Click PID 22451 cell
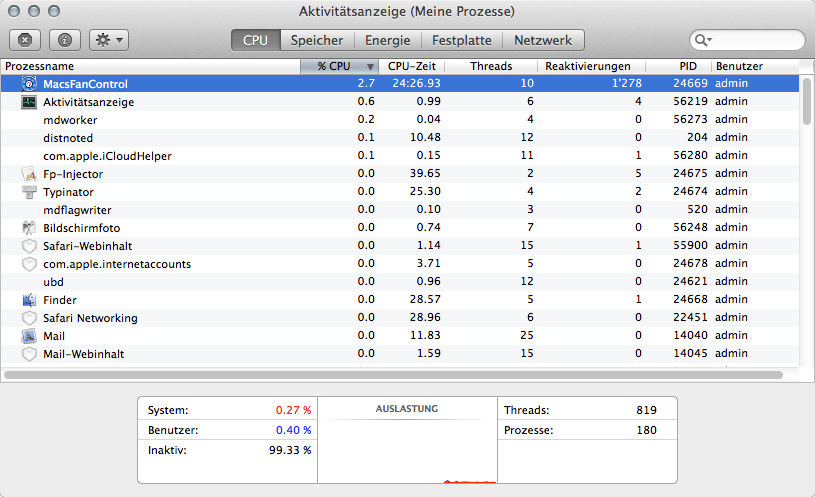Viewport: 815px width, 497px height. 690,317
